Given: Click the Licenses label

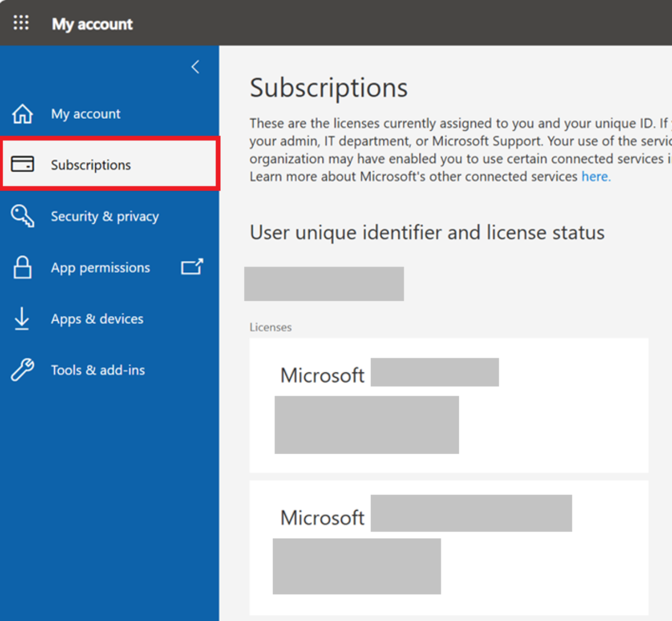Looking at the screenshot, I should [270, 327].
